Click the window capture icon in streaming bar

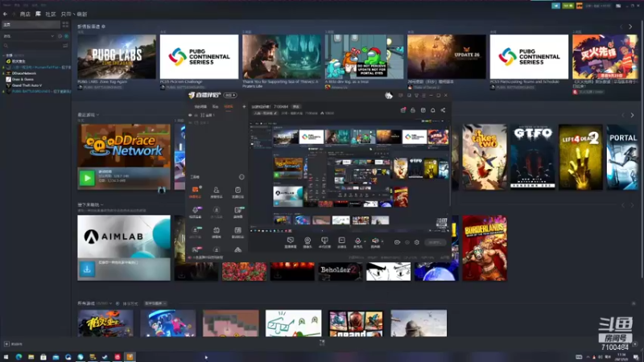(324, 242)
